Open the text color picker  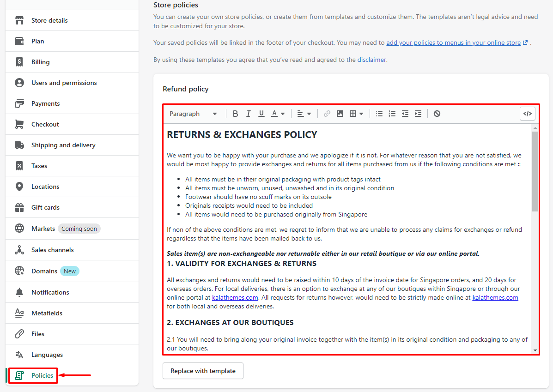click(278, 114)
